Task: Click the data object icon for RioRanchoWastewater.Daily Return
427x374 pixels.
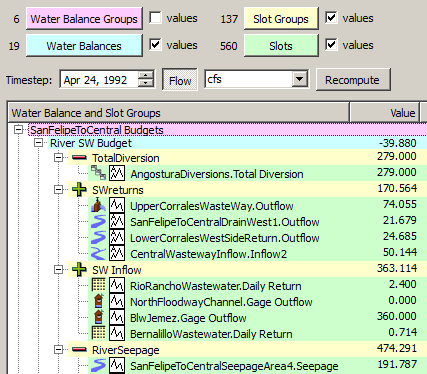Action: pyautogui.click(x=99, y=285)
